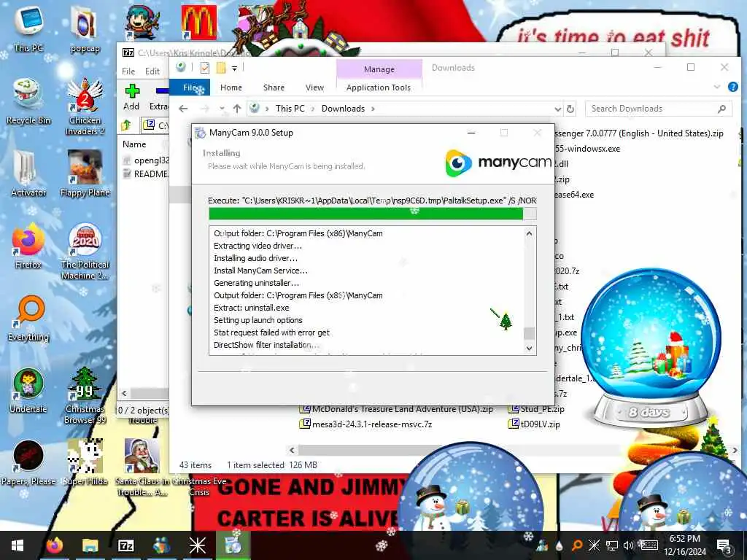Launch Undertale desktop shortcut
747x560 pixels.
click(28, 391)
